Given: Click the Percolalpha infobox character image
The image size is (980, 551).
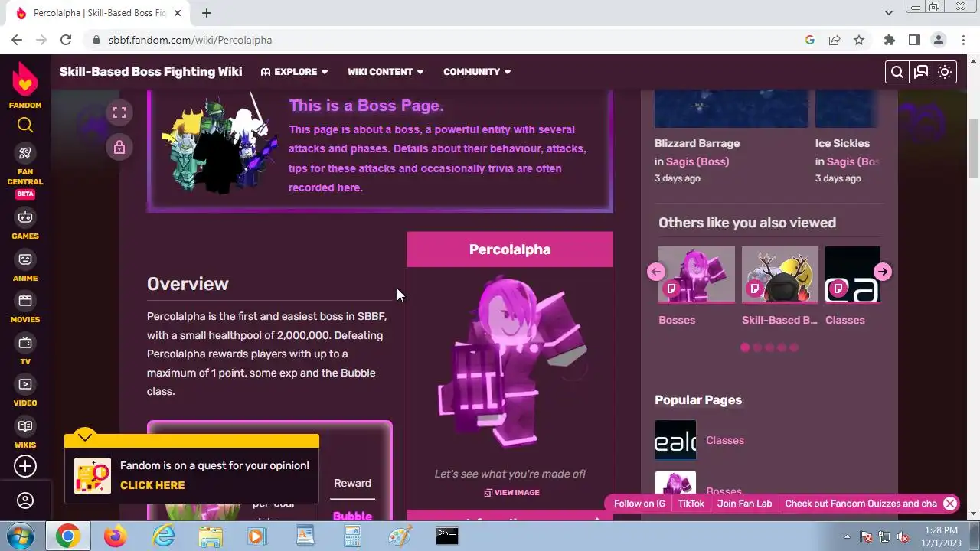Looking at the screenshot, I should pyautogui.click(x=510, y=361).
